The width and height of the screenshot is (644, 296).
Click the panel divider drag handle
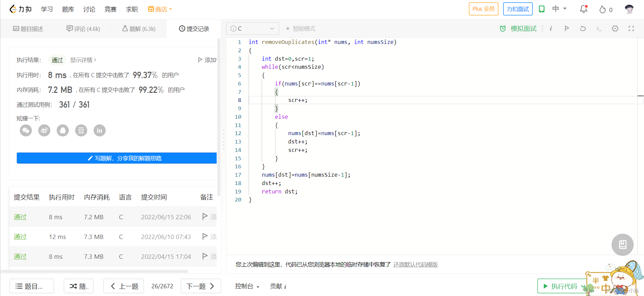pos(224,139)
